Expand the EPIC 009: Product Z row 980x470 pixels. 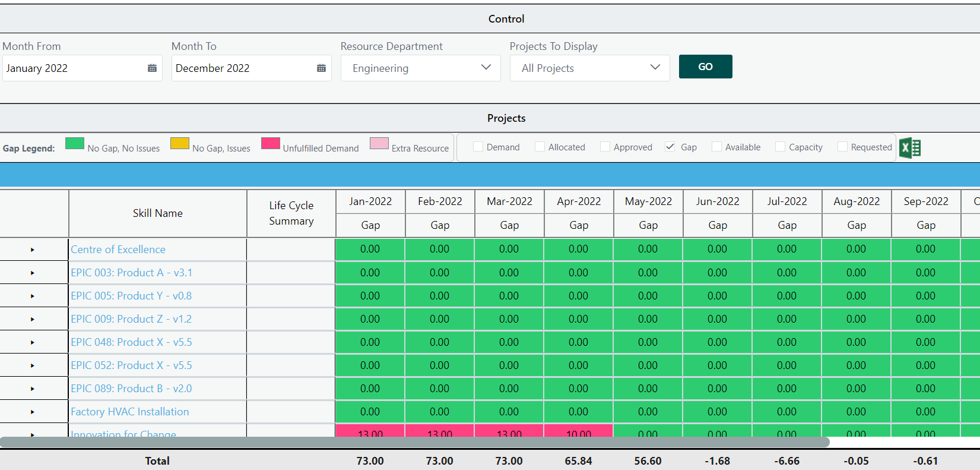click(33, 320)
